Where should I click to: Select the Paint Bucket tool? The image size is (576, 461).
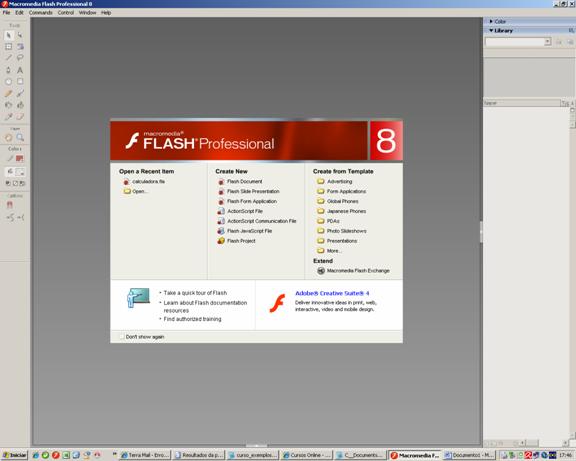[x=20, y=105]
